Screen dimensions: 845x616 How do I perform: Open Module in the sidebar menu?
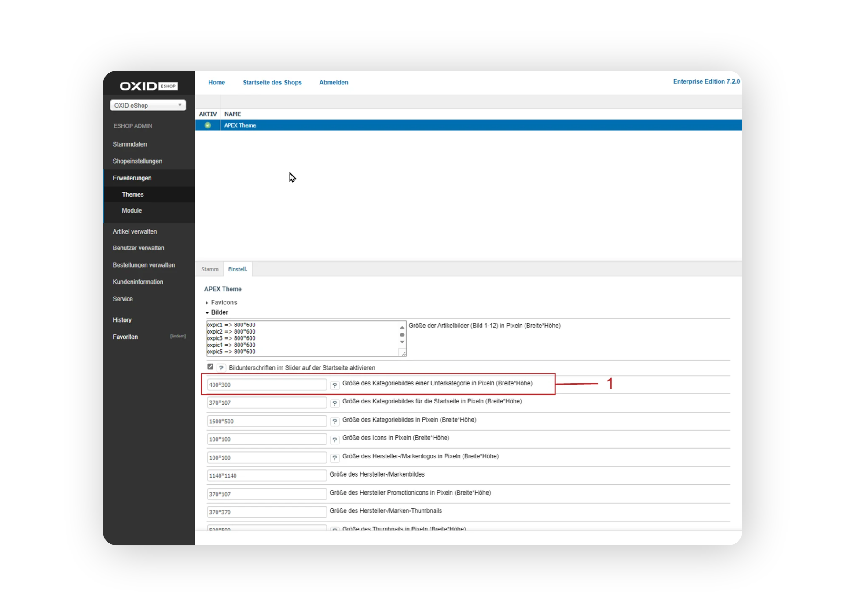tap(132, 211)
